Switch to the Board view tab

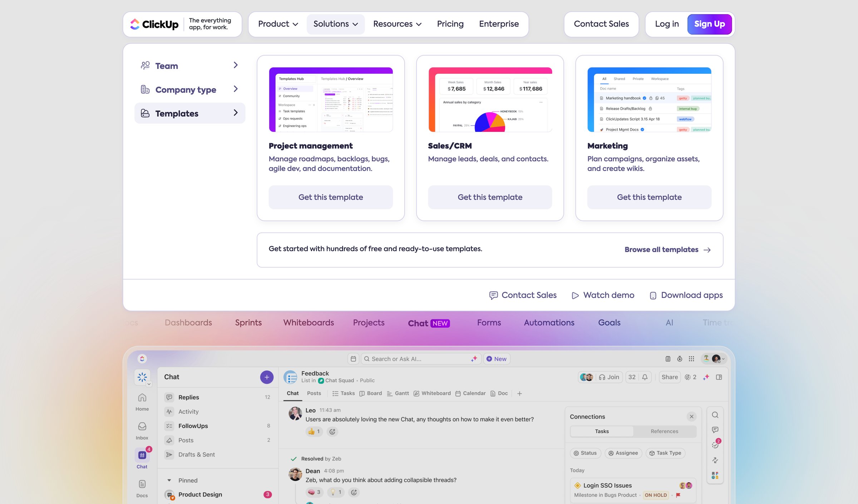tap(370, 393)
